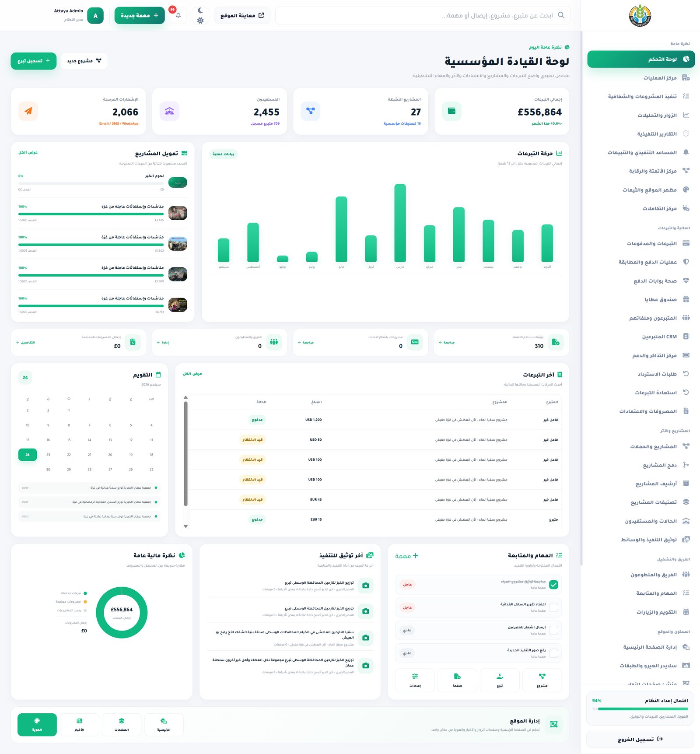This screenshot has width=700, height=754.
Task: Click the donations table scrollbar down arrow
Action: coord(186,526)
